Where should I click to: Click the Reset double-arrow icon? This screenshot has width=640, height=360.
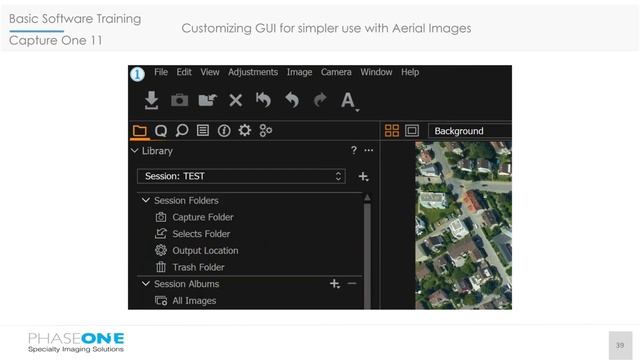coord(263,100)
